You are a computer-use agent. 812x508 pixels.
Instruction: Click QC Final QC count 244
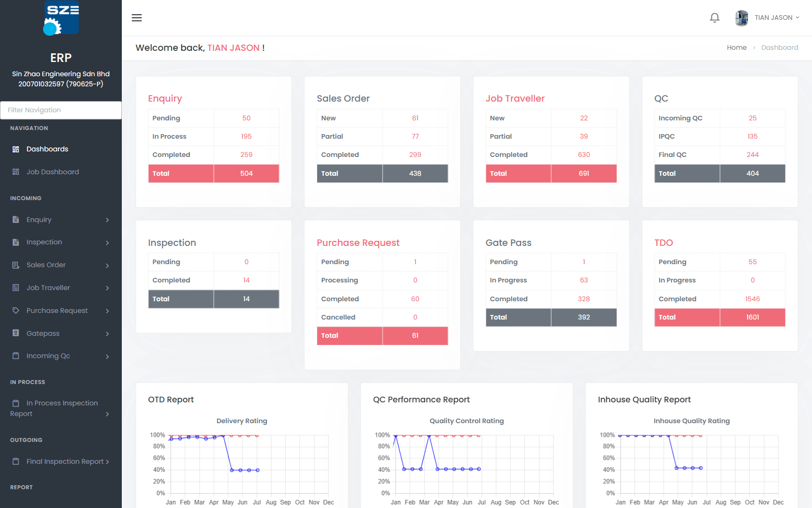(x=753, y=154)
